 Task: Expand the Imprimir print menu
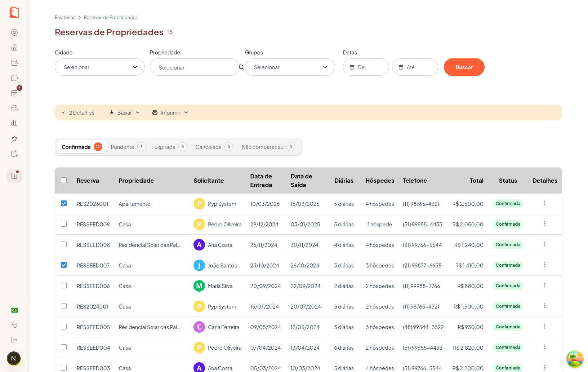170,113
